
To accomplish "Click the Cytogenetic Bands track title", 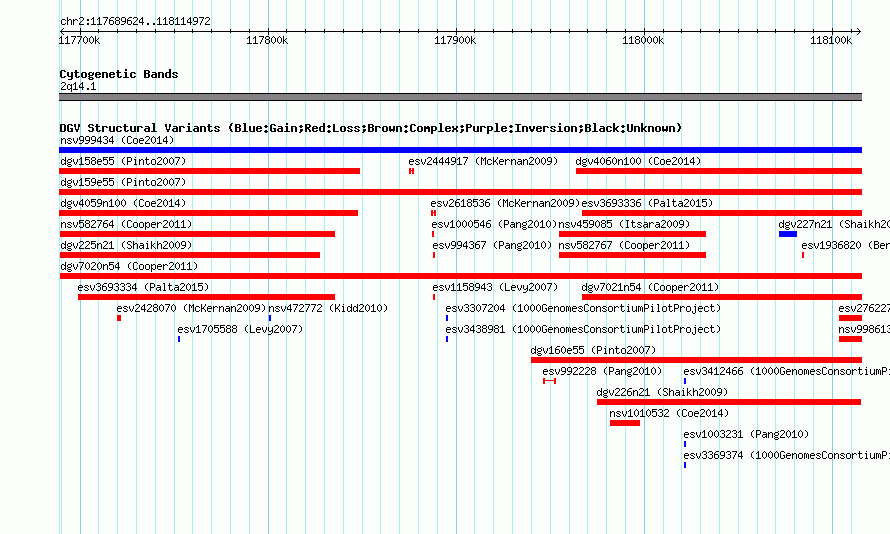I will coord(119,74).
